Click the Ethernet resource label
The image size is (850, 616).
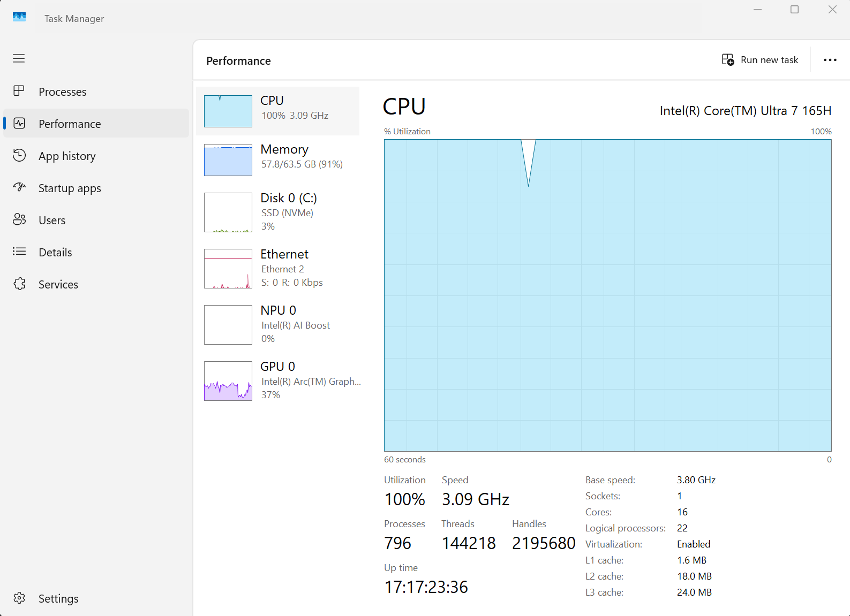(x=284, y=254)
